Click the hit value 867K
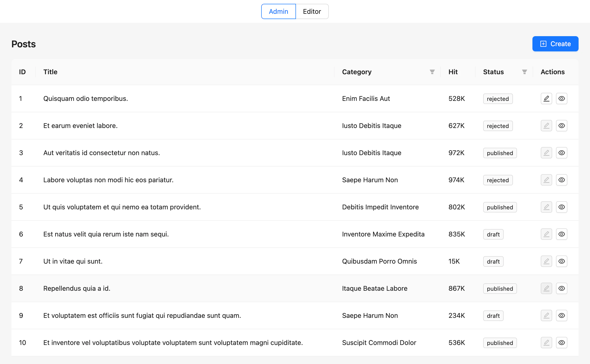Screen dimensions: 590x364 point(457,288)
